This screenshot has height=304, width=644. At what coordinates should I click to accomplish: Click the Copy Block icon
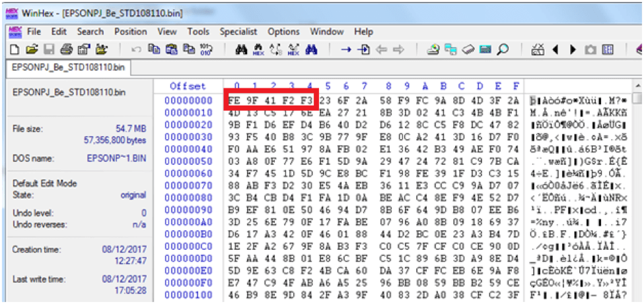154,50
